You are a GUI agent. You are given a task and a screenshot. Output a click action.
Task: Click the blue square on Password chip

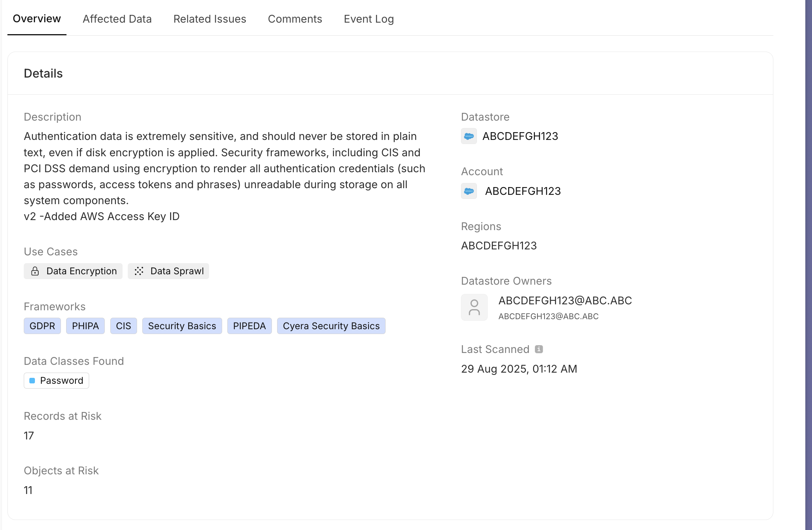point(32,381)
